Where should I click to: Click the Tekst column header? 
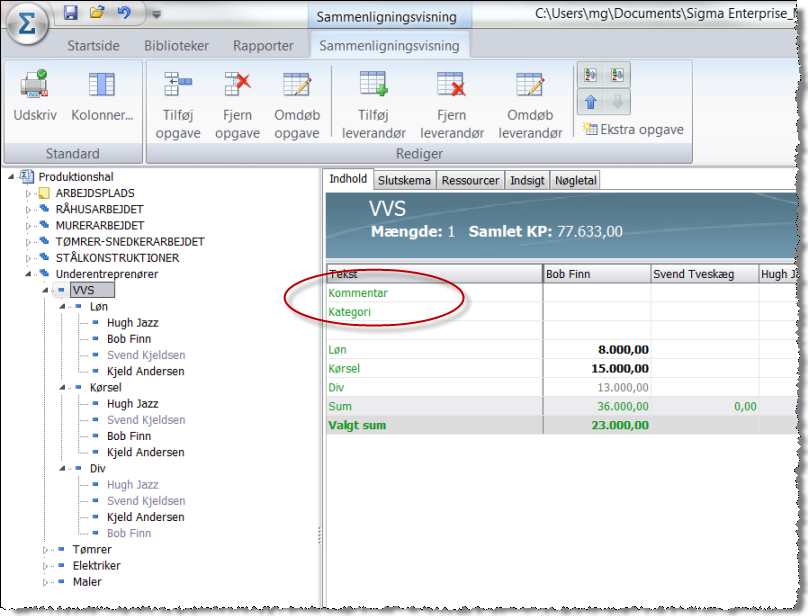(x=434, y=274)
